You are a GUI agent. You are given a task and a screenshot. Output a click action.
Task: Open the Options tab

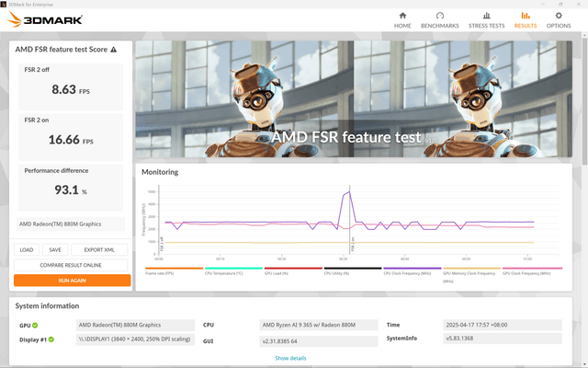(559, 20)
